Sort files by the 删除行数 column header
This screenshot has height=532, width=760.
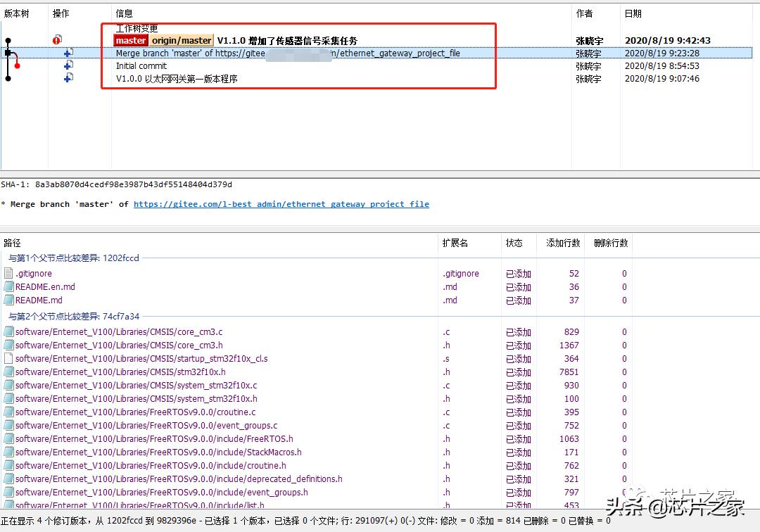[x=611, y=243]
